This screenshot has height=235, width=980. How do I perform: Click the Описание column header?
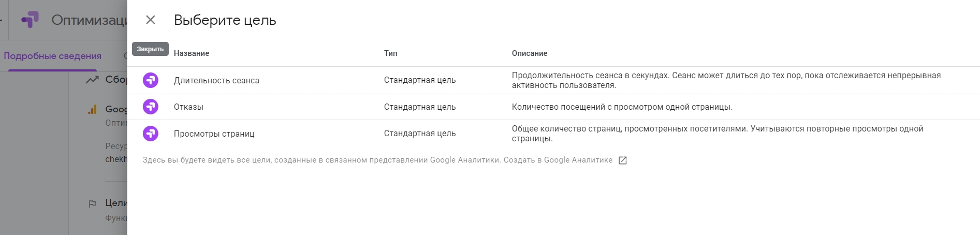click(x=530, y=53)
